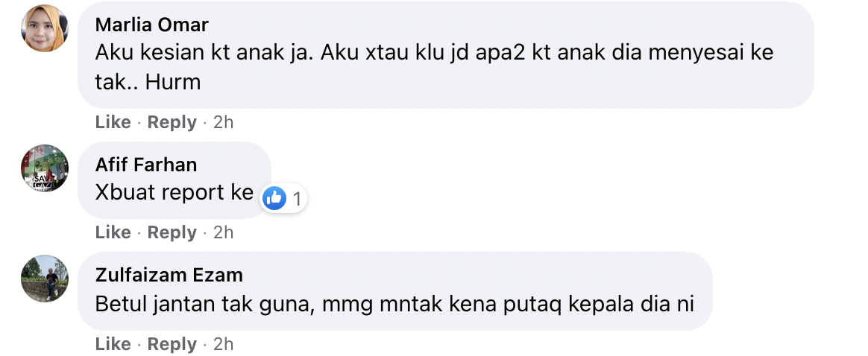Reply to Afif Farhan's comment
The width and height of the screenshot is (868, 356).
pyautogui.click(x=172, y=232)
